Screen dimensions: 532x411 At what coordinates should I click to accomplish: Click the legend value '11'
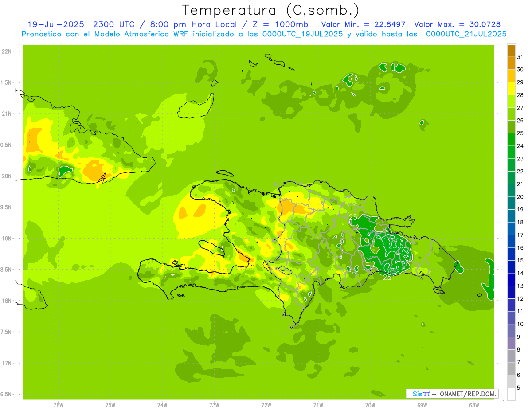coord(520,311)
